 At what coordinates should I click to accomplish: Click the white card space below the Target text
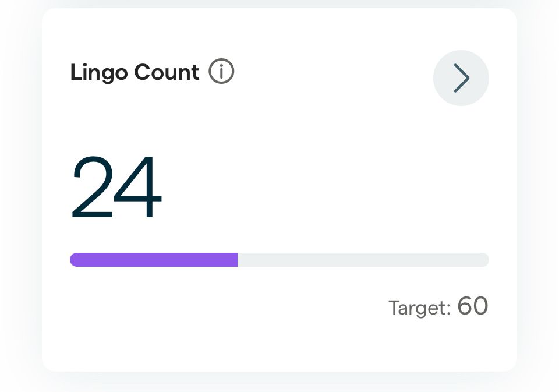pyautogui.click(x=437, y=347)
